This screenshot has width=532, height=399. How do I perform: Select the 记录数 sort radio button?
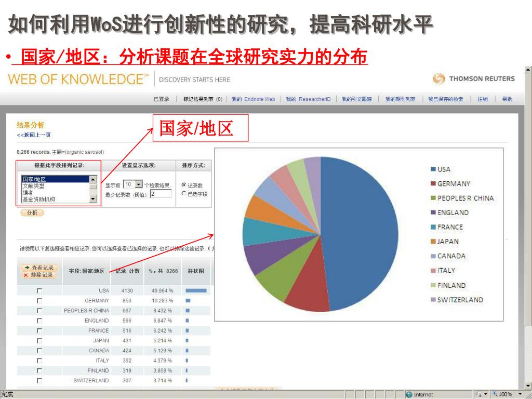pyautogui.click(x=184, y=185)
